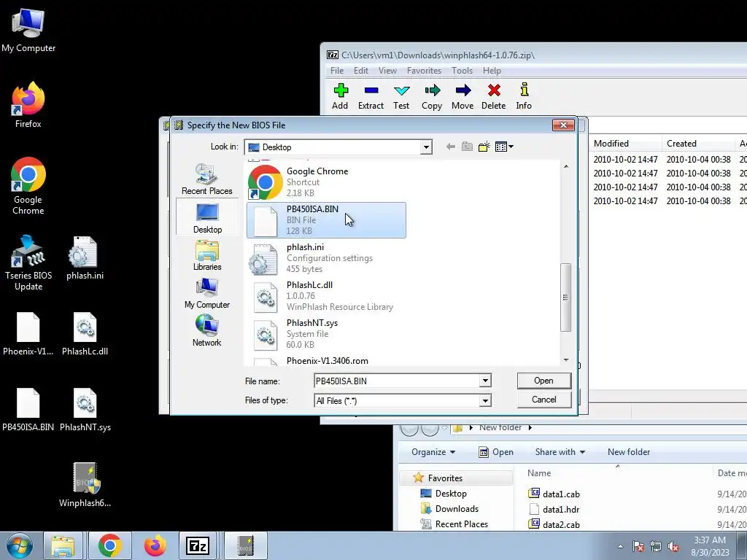This screenshot has width=747, height=560.
Task: Click the File name input field
Action: click(397, 381)
